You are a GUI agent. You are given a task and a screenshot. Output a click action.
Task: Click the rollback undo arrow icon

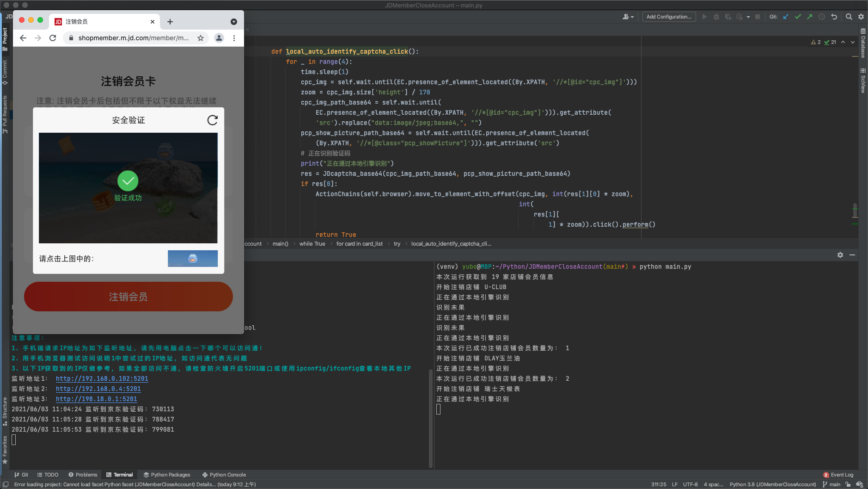click(834, 17)
